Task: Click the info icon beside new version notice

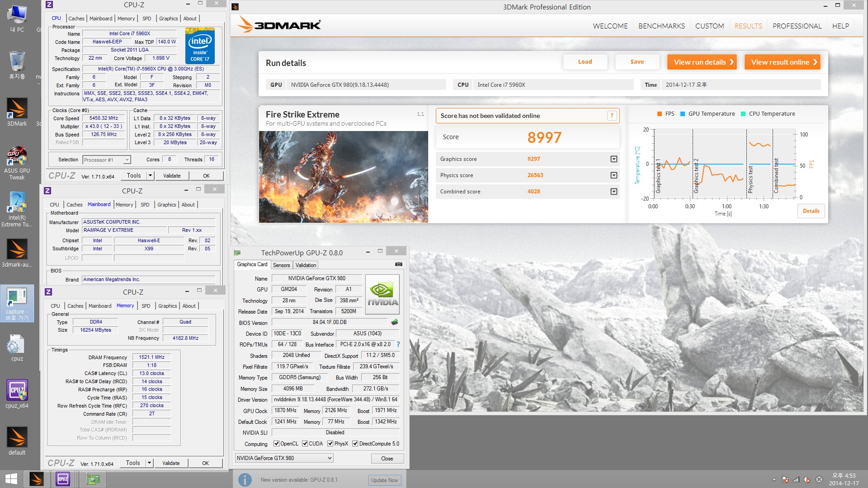Action: tap(245, 480)
